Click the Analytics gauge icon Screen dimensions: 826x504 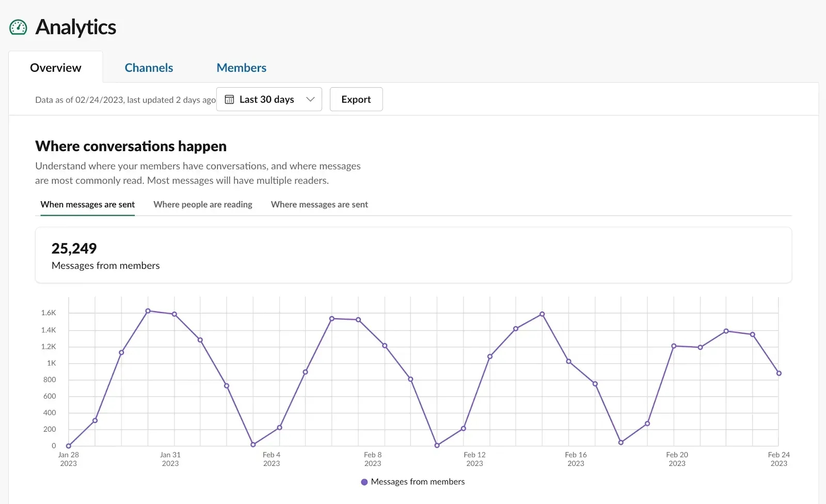pyautogui.click(x=18, y=27)
